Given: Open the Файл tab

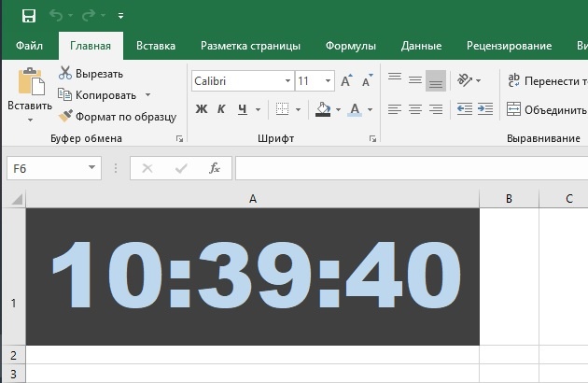Looking at the screenshot, I should pos(29,46).
